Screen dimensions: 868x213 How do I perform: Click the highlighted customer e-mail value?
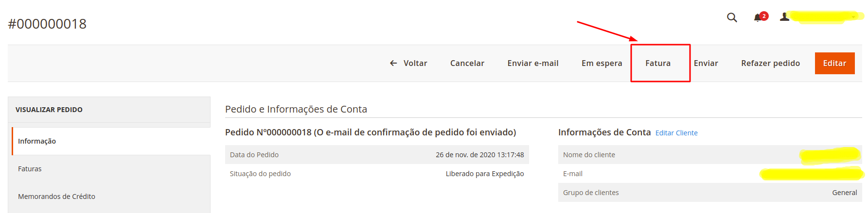(x=812, y=174)
